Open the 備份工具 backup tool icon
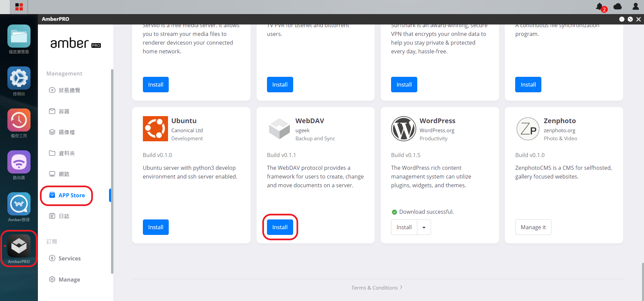This screenshot has height=301, width=644. coord(19,120)
